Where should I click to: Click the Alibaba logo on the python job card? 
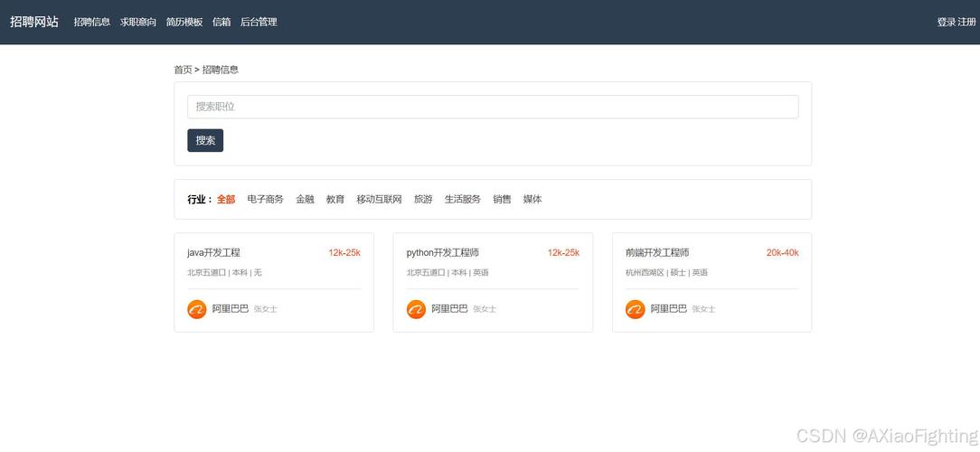[416, 309]
